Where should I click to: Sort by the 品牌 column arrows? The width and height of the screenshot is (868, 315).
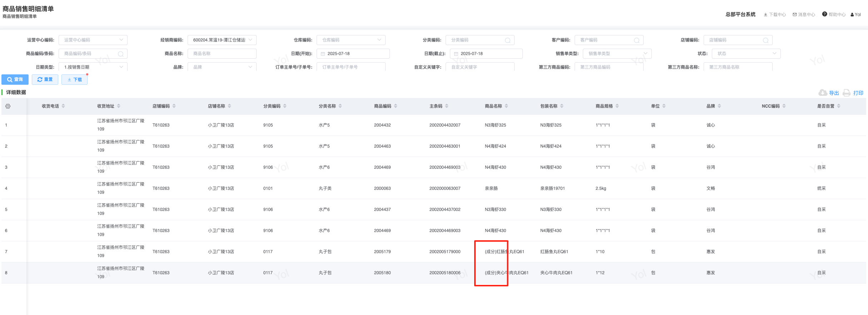(719, 106)
